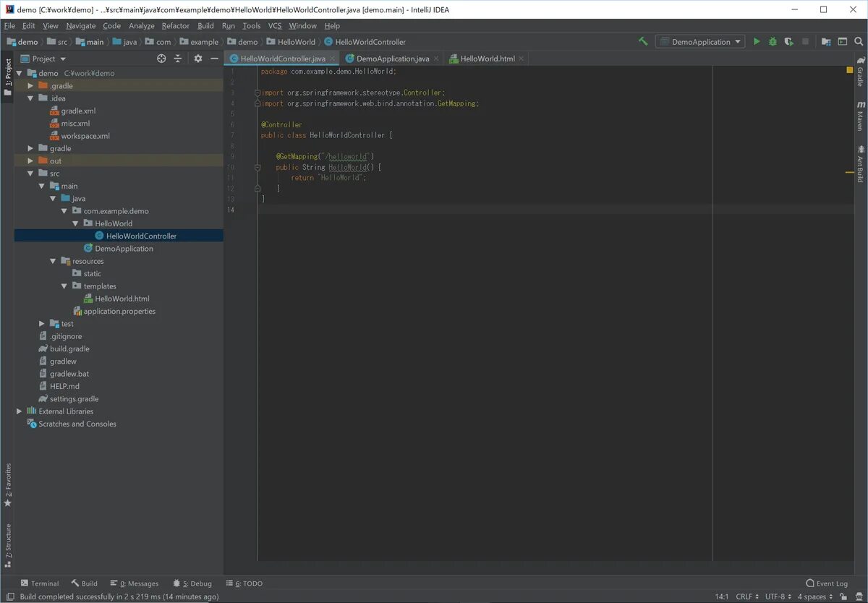Open the Terminal tool window
The height and width of the screenshot is (603, 868).
click(40, 583)
